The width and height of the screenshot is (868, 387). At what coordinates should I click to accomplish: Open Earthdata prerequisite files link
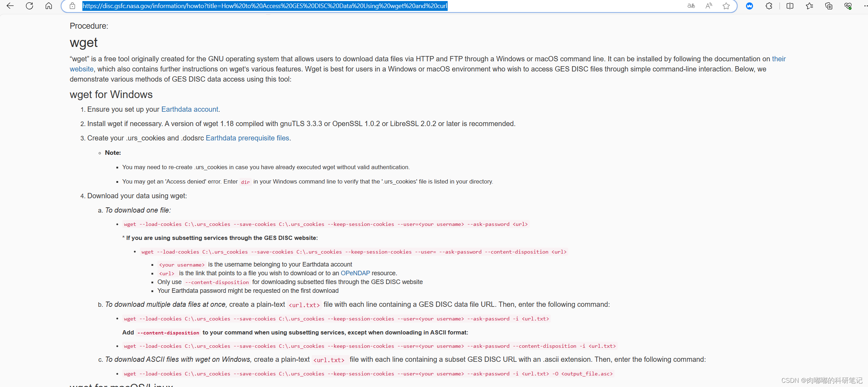(247, 138)
